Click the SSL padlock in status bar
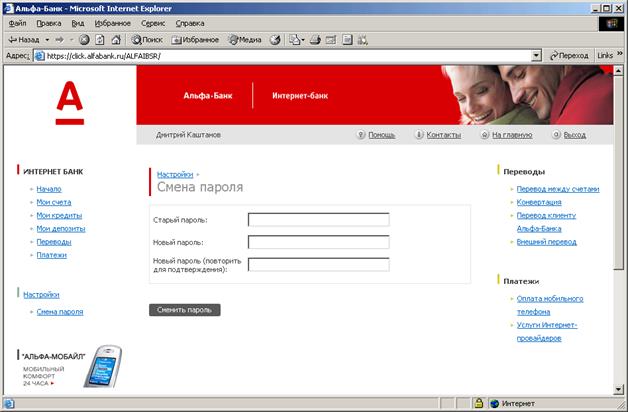 tap(478, 403)
